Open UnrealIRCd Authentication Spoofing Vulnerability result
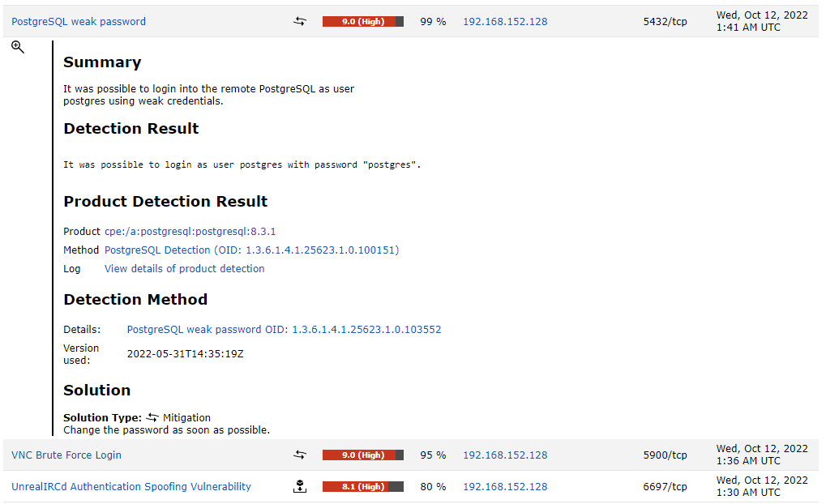The height and width of the screenshot is (504, 826). [x=131, y=487]
